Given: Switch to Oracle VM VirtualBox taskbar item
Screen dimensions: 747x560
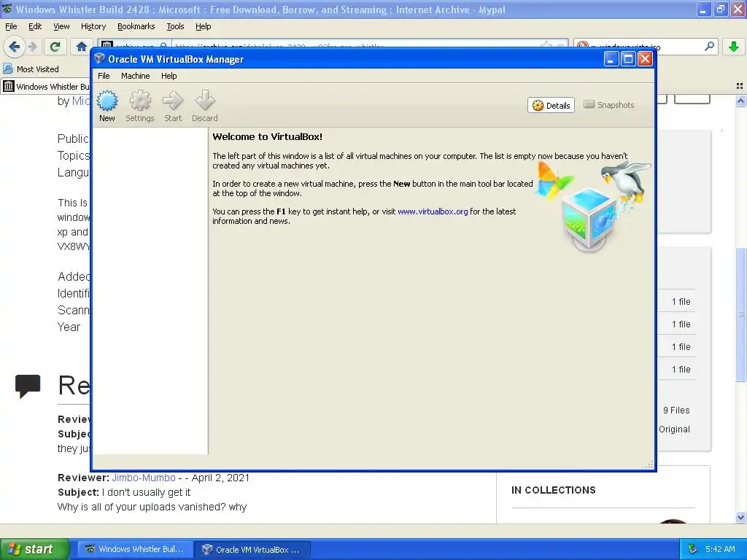Looking at the screenshot, I should pos(252,550).
